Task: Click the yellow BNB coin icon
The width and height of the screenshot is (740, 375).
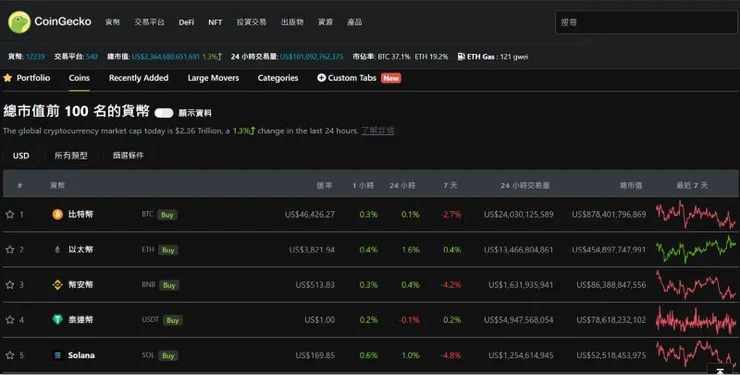Action: pos(58,285)
